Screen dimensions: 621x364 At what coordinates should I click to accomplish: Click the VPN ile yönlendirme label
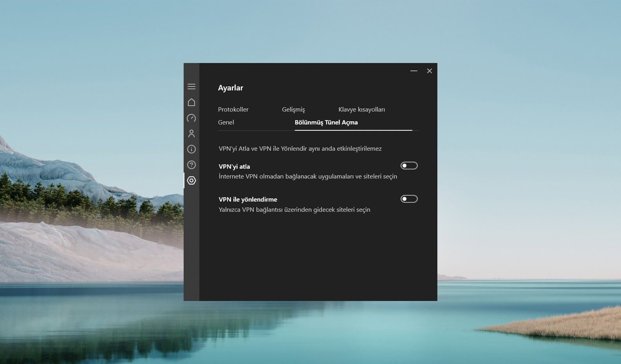(x=248, y=199)
